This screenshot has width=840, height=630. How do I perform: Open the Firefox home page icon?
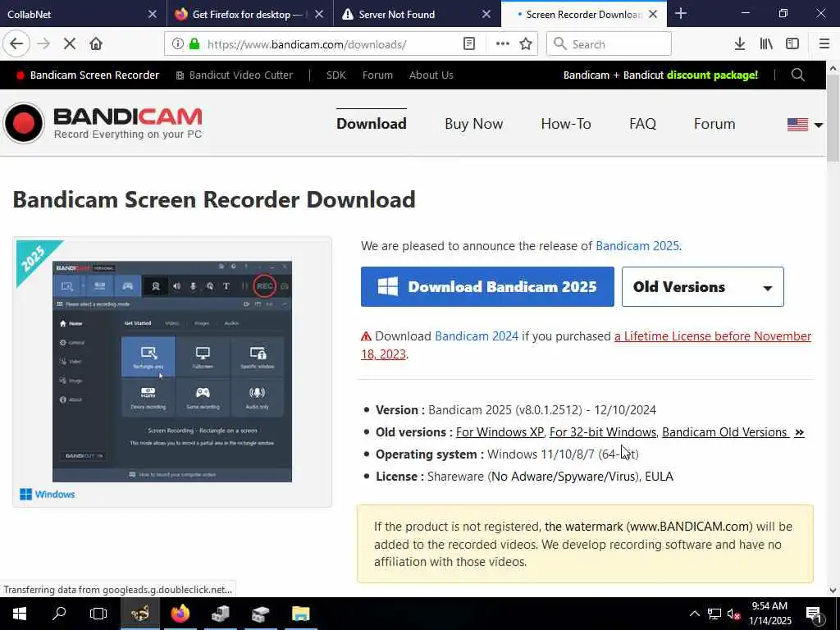[96, 44]
